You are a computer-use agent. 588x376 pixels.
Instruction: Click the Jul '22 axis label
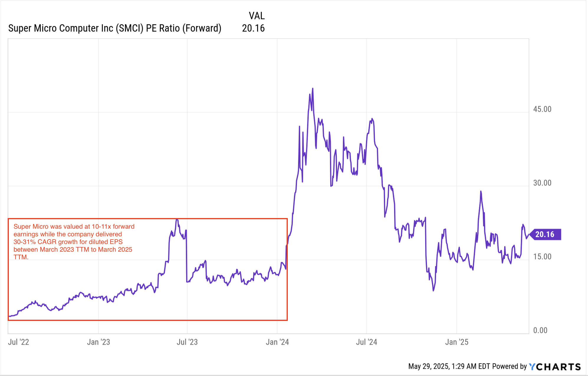pyautogui.click(x=18, y=342)
